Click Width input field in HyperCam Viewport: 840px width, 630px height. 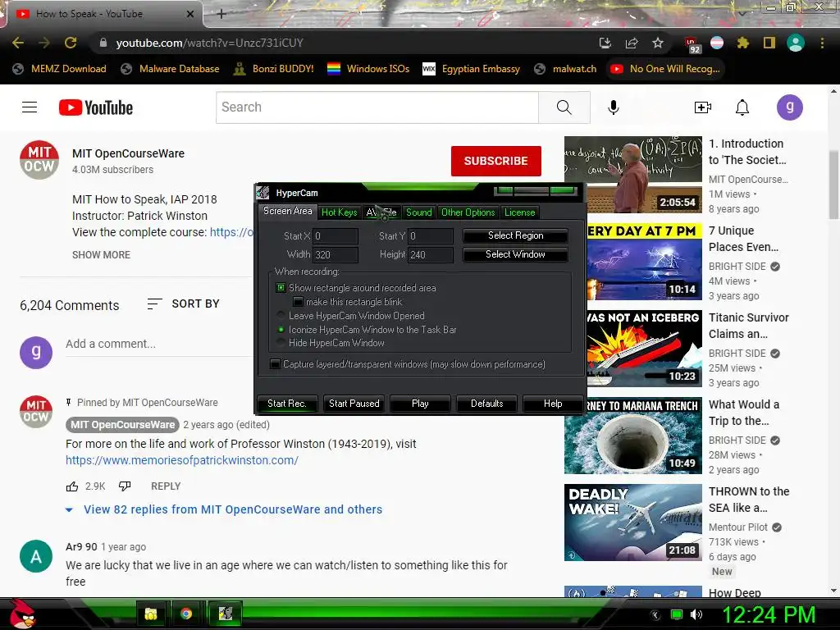(x=336, y=255)
